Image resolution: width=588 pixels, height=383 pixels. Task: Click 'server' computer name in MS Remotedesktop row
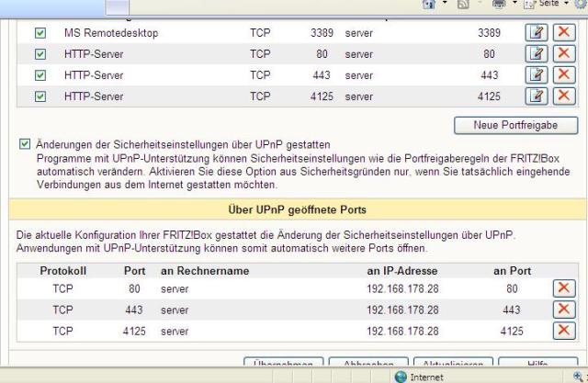point(359,33)
